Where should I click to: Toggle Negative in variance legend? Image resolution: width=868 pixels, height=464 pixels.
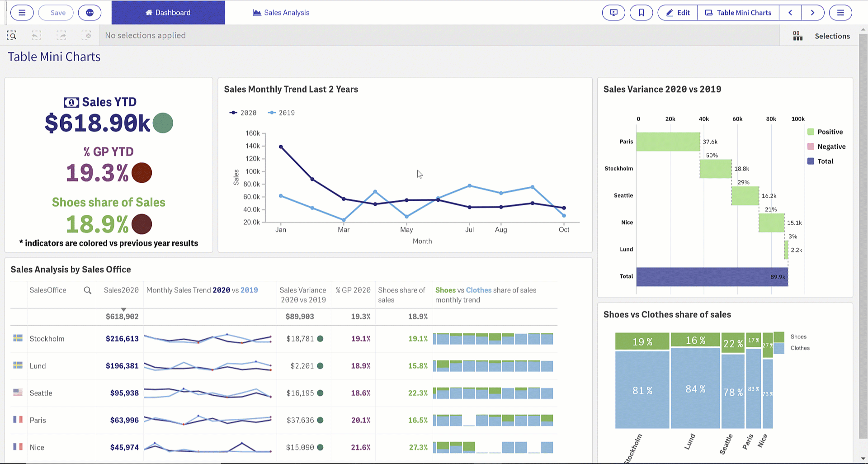pyautogui.click(x=826, y=147)
